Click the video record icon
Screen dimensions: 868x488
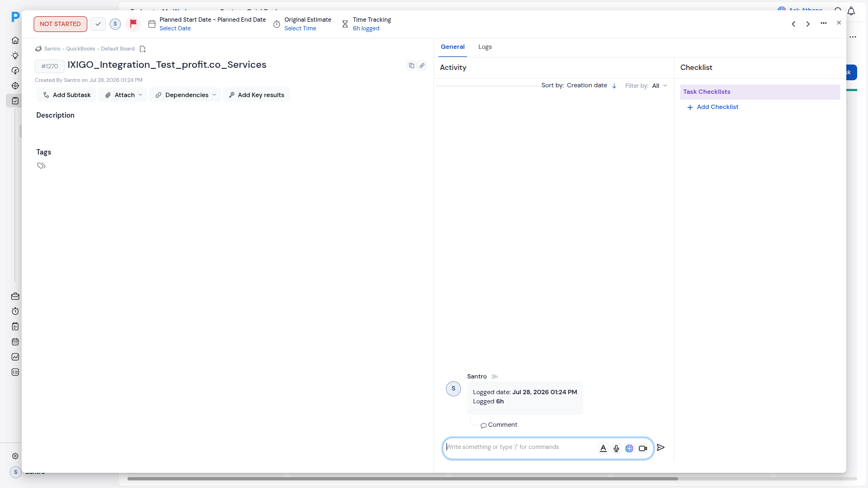coord(643,448)
